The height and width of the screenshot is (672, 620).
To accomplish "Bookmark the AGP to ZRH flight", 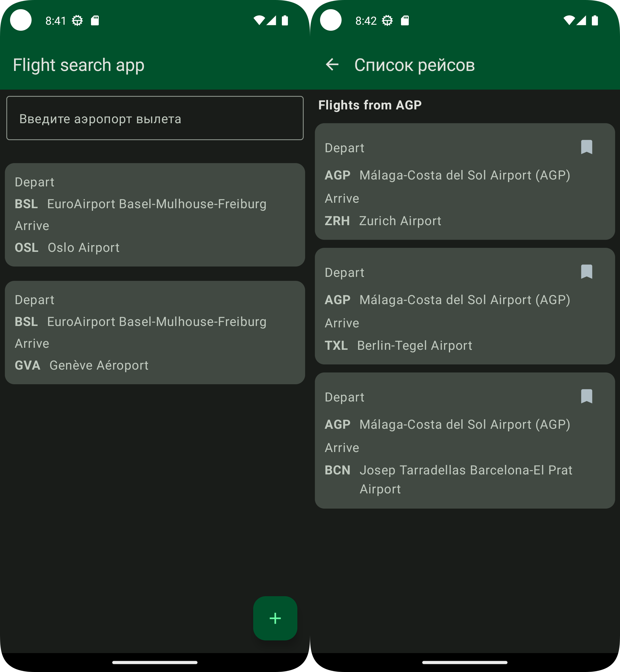I will [x=586, y=147].
